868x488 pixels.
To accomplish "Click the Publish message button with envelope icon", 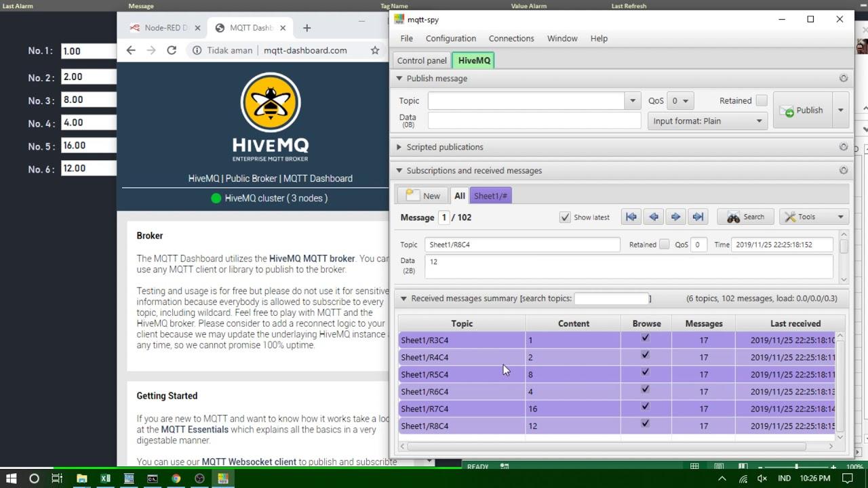I will point(802,110).
